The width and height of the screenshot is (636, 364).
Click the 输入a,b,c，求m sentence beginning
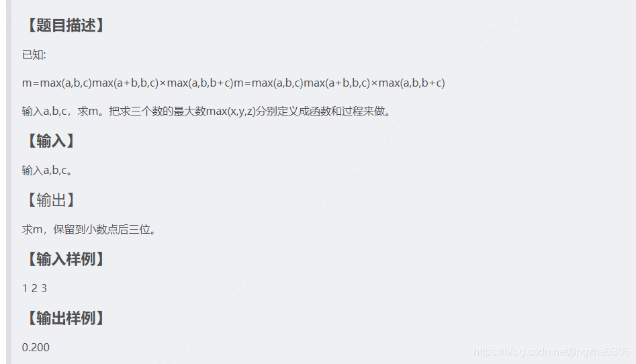[x=60, y=111]
